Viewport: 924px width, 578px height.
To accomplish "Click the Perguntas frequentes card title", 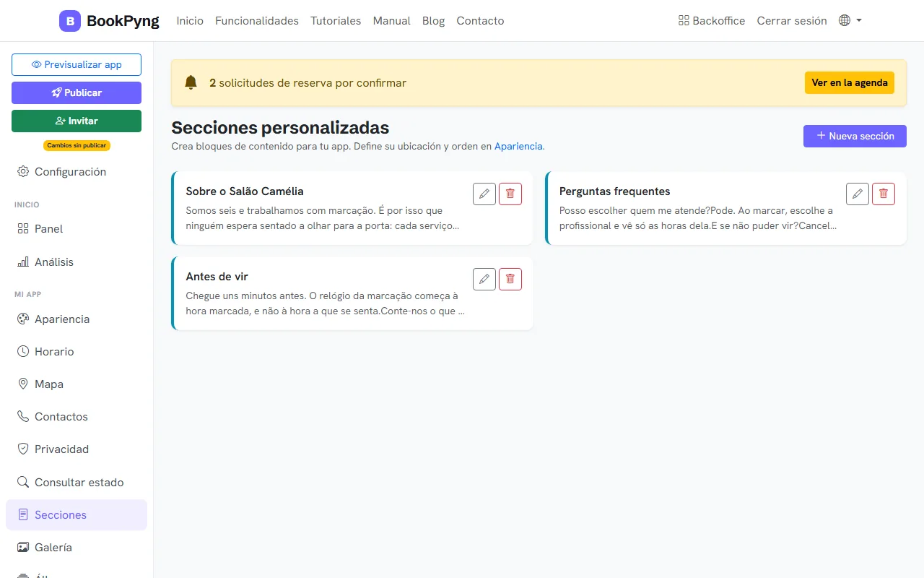I will pos(615,191).
